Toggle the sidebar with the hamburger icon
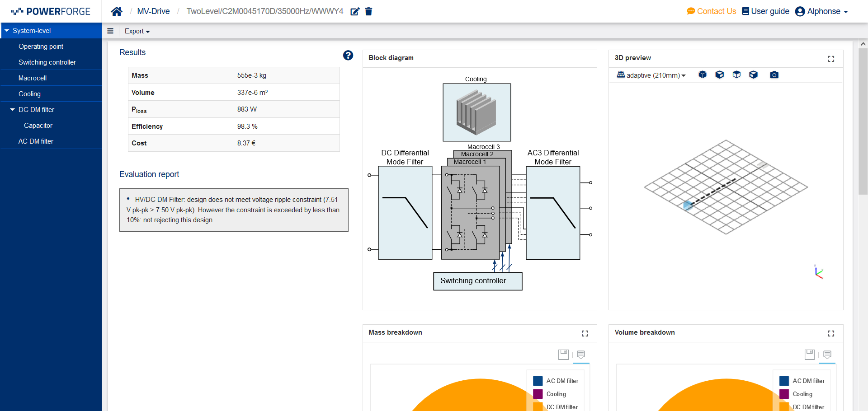The width and height of the screenshot is (868, 411). pyautogui.click(x=110, y=31)
